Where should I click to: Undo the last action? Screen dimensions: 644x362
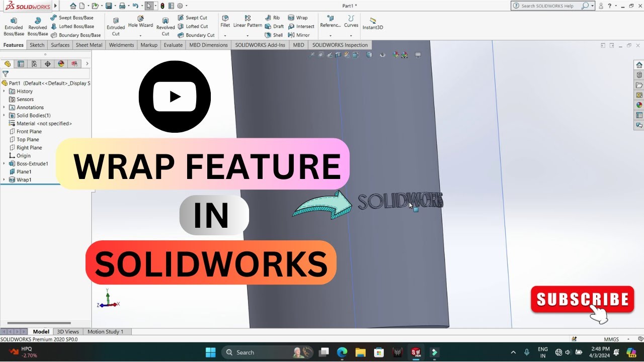coord(135,6)
